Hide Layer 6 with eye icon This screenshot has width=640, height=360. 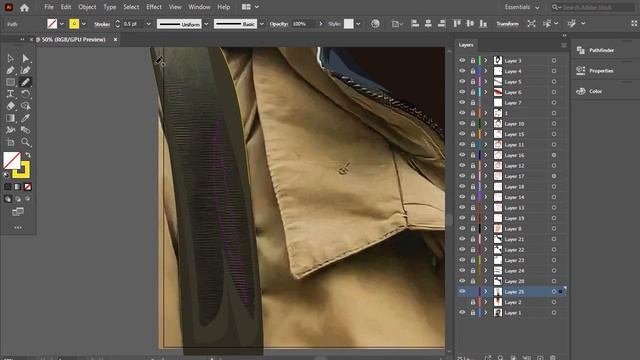[x=462, y=92]
